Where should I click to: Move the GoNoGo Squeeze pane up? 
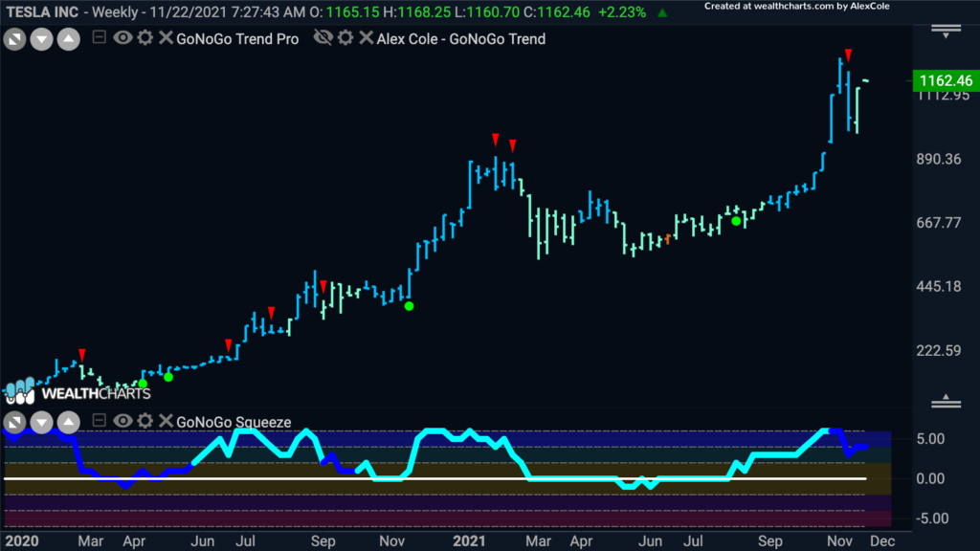tap(69, 422)
